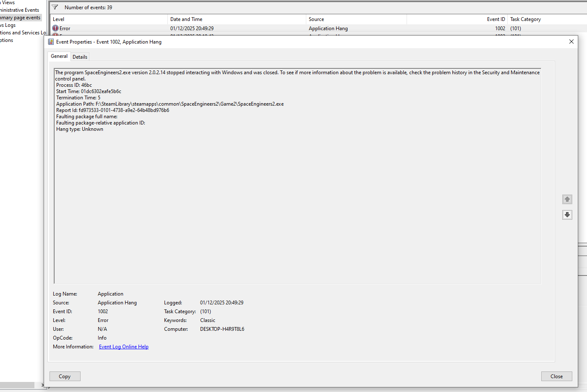Click the left pane horizontal scrollbar
The image size is (587, 392).
click(x=17, y=385)
